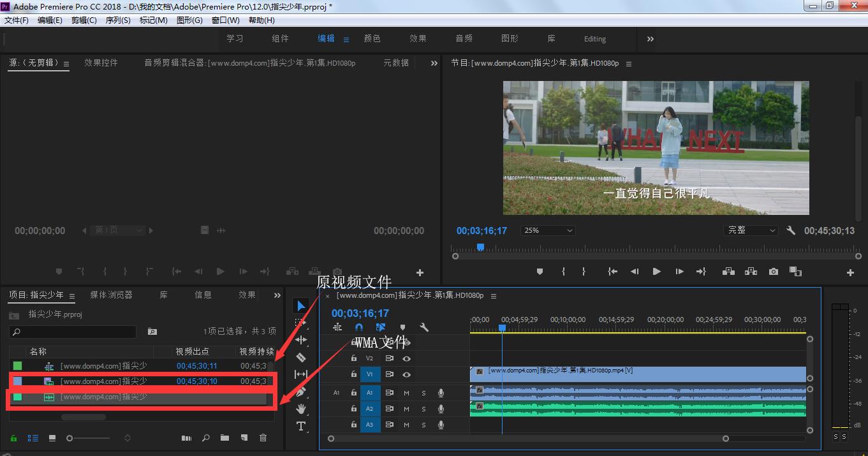Viewport: 868px width, 456px height.
Task: Solo audio track A1 with the S button
Action: tap(424, 392)
